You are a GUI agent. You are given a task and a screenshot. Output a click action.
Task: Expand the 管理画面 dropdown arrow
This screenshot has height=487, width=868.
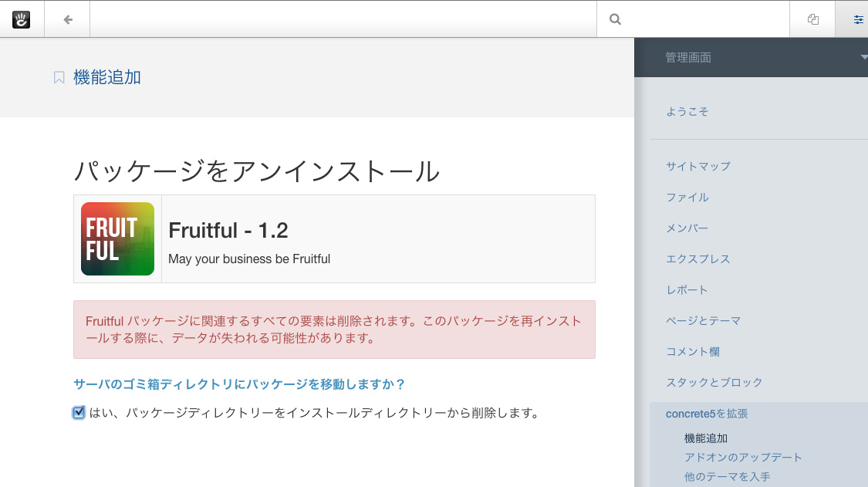point(863,57)
